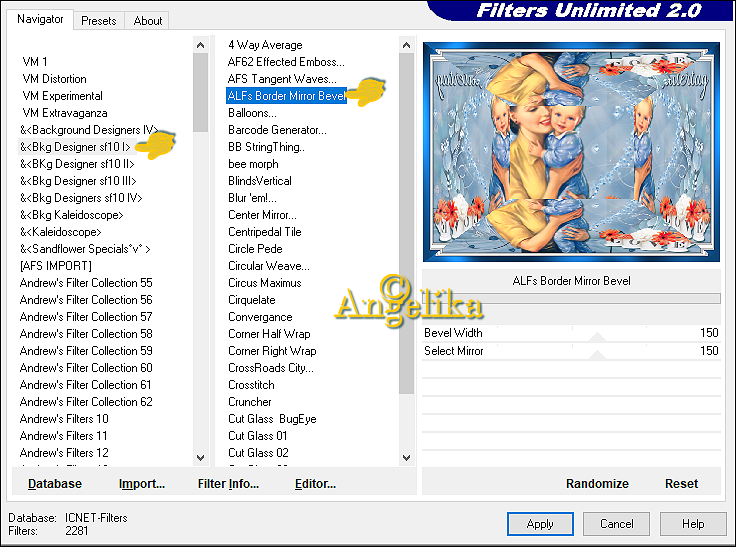This screenshot has height=547, width=736.
Task: Select &<Background Designers IV> category
Action: (x=89, y=130)
